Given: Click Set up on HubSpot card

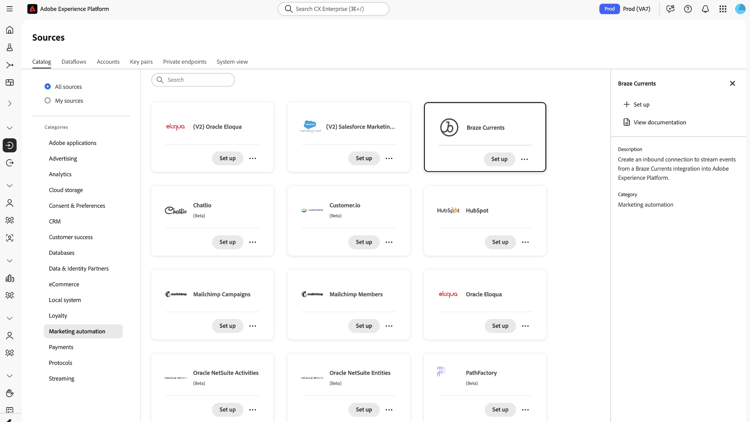Looking at the screenshot, I should tap(500, 242).
